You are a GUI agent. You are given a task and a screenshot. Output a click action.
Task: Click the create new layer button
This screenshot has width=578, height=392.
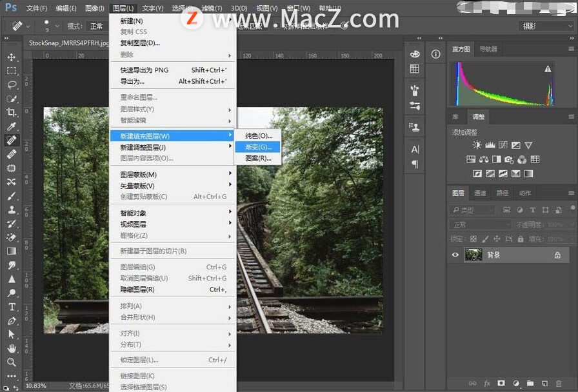tap(544, 384)
